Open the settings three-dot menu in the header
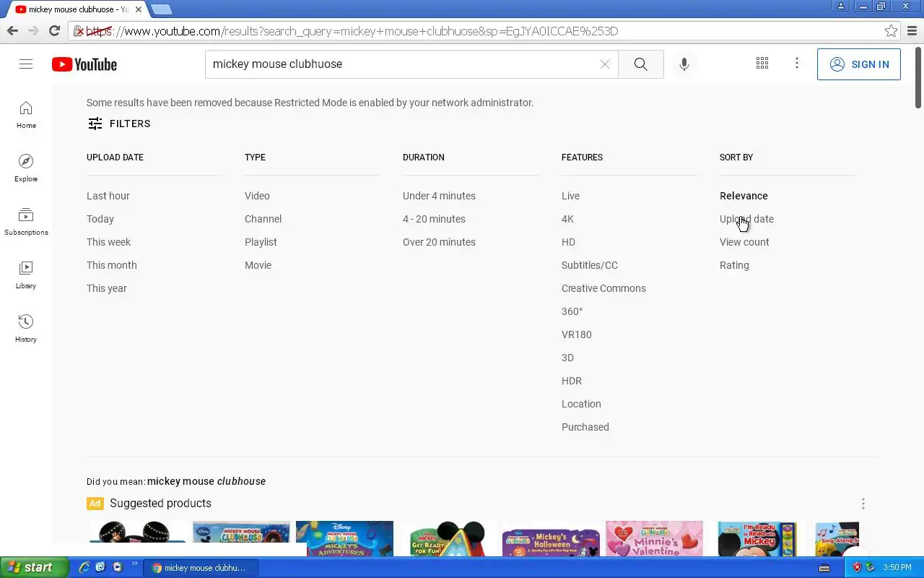 point(797,64)
